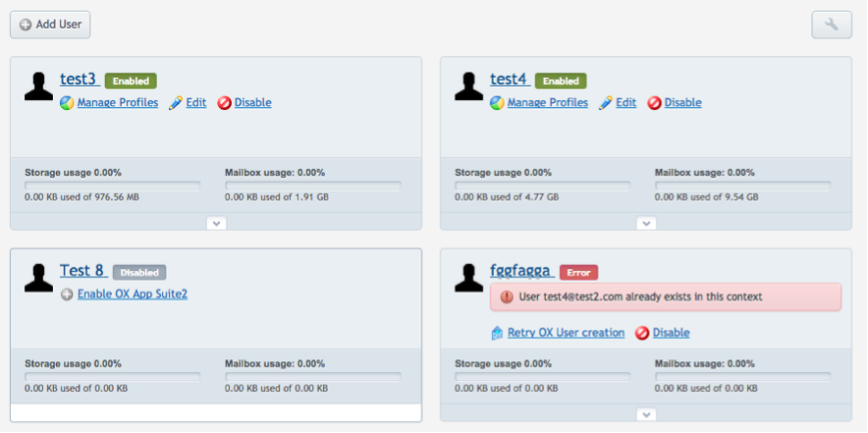Click test4's Storage usage progress bar

pos(542,186)
